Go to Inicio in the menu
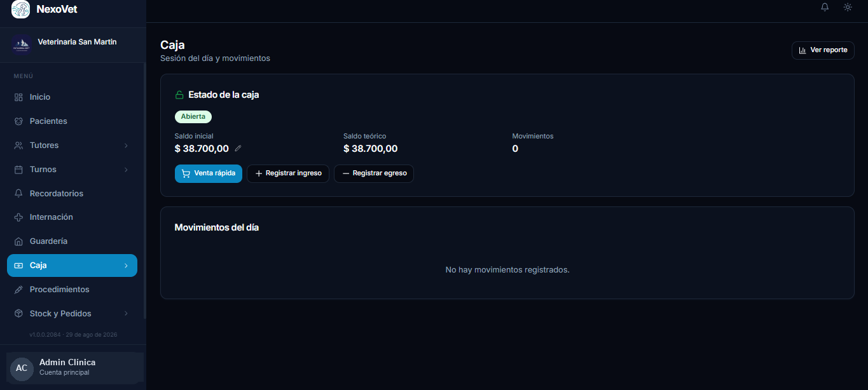Viewport: 868px width, 390px height. pos(72,97)
